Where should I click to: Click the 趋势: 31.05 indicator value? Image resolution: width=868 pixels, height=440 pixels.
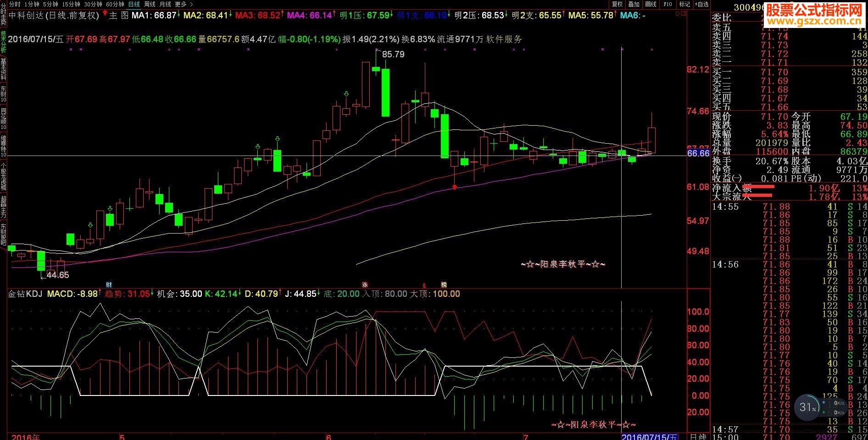point(128,294)
